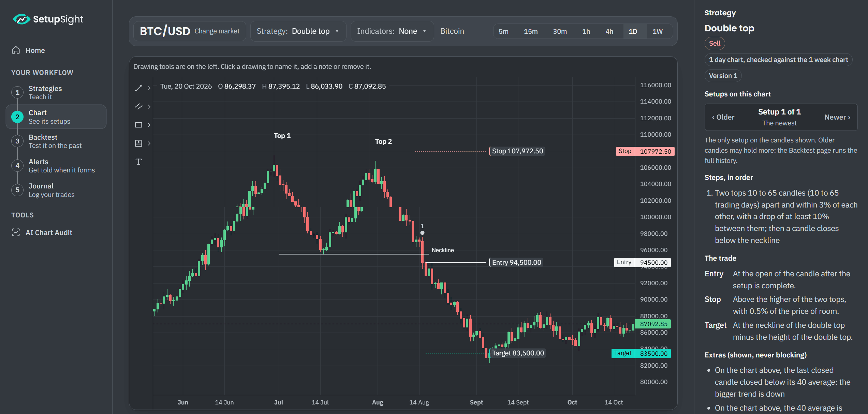Expand the rectangle tool options arrow
Screen dimensions: 868x414
pos(149,125)
